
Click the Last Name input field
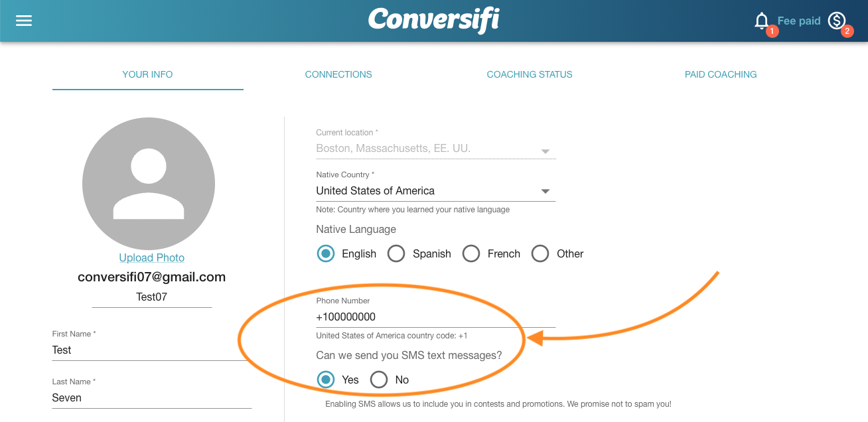151,397
